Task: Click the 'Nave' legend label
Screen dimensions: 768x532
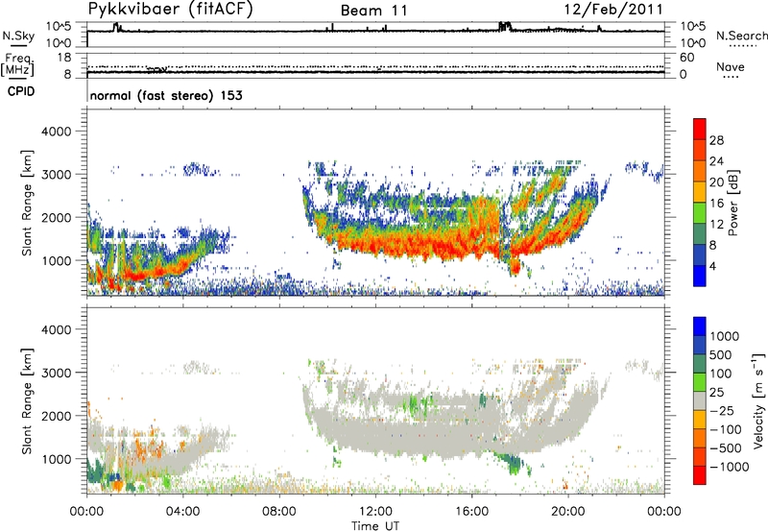Action: pyautogui.click(x=731, y=66)
